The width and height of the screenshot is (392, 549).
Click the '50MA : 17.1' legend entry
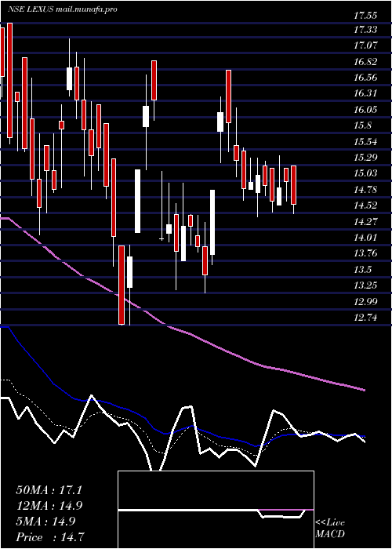tap(49, 490)
